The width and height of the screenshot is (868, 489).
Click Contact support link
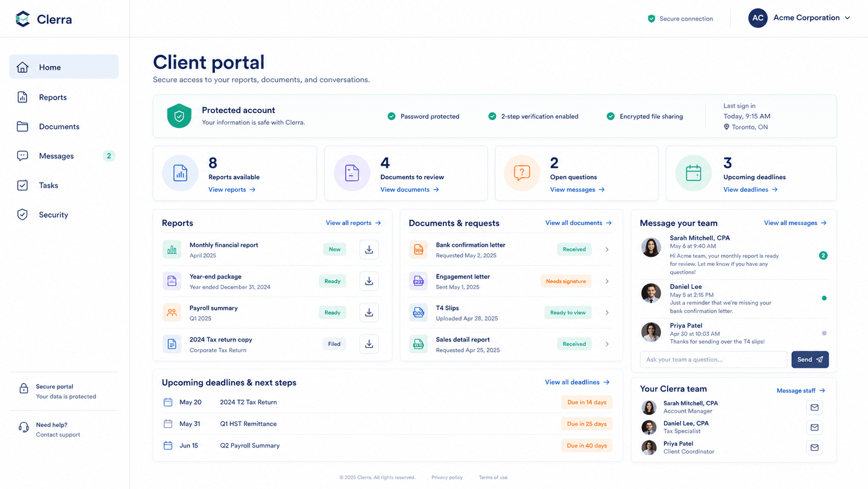coord(58,435)
